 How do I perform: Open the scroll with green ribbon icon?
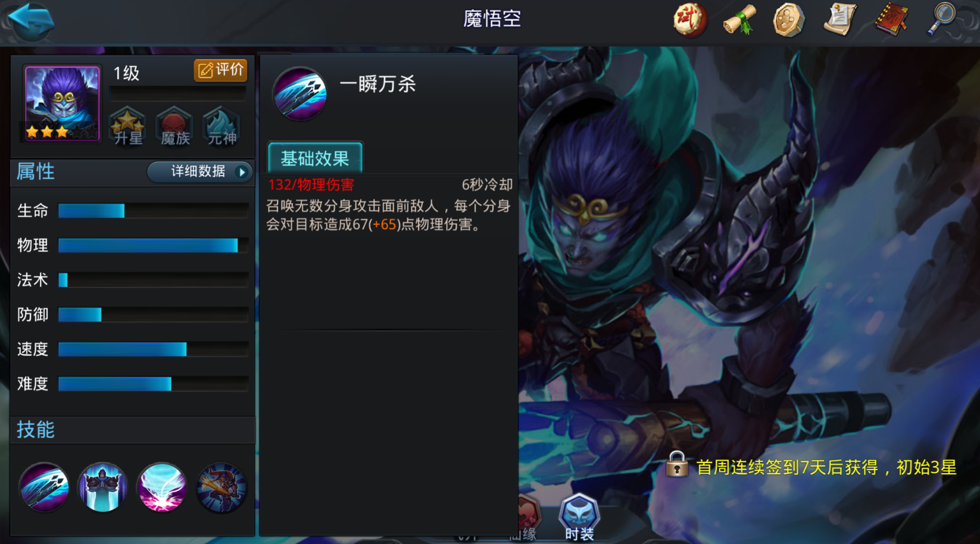click(739, 20)
